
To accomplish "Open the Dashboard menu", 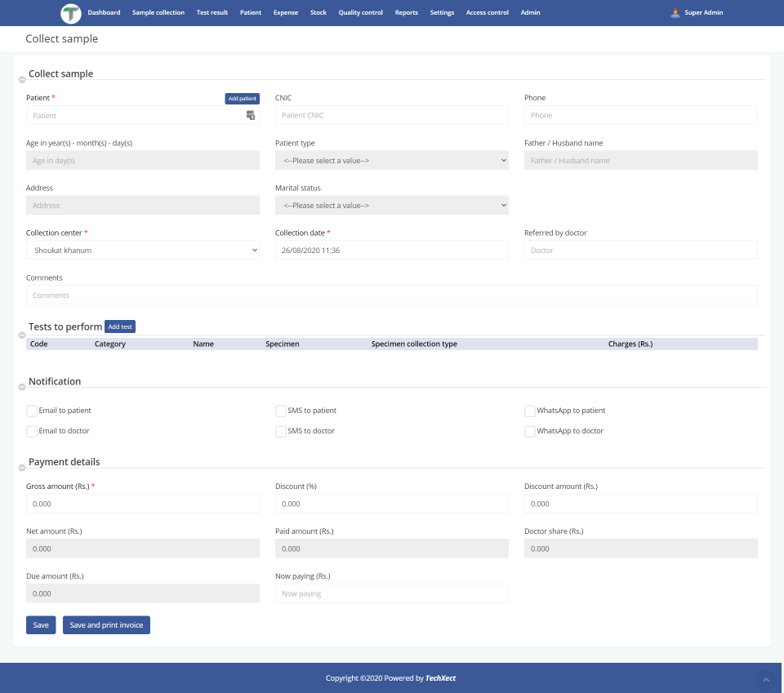I will (x=104, y=12).
